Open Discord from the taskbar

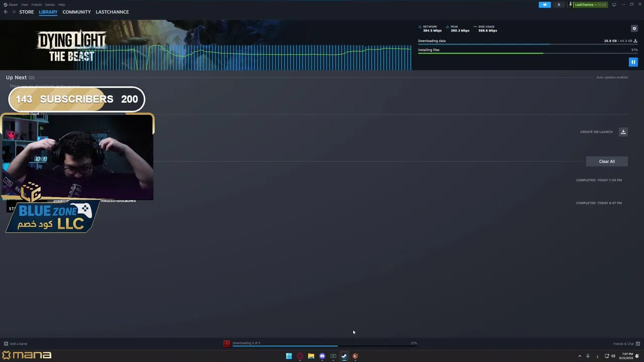tap(322, 356)
